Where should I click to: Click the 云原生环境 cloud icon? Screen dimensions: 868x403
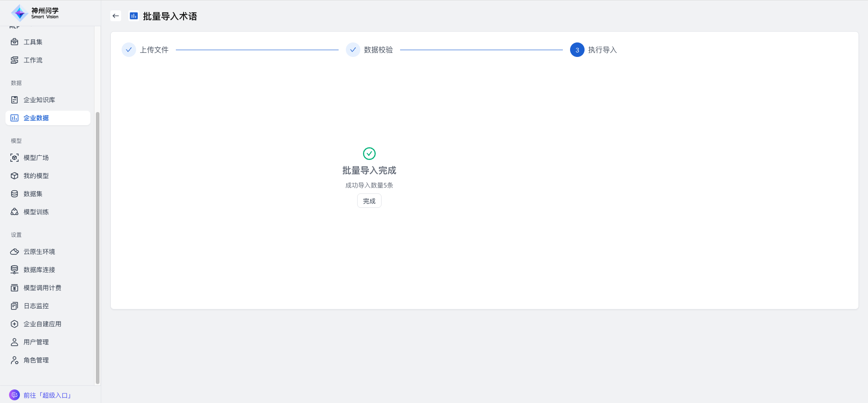14,252
